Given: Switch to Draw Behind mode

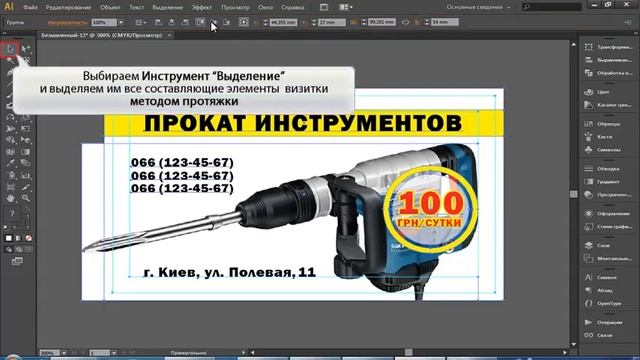Looking at the screenshot, I should tap(19, 249).
